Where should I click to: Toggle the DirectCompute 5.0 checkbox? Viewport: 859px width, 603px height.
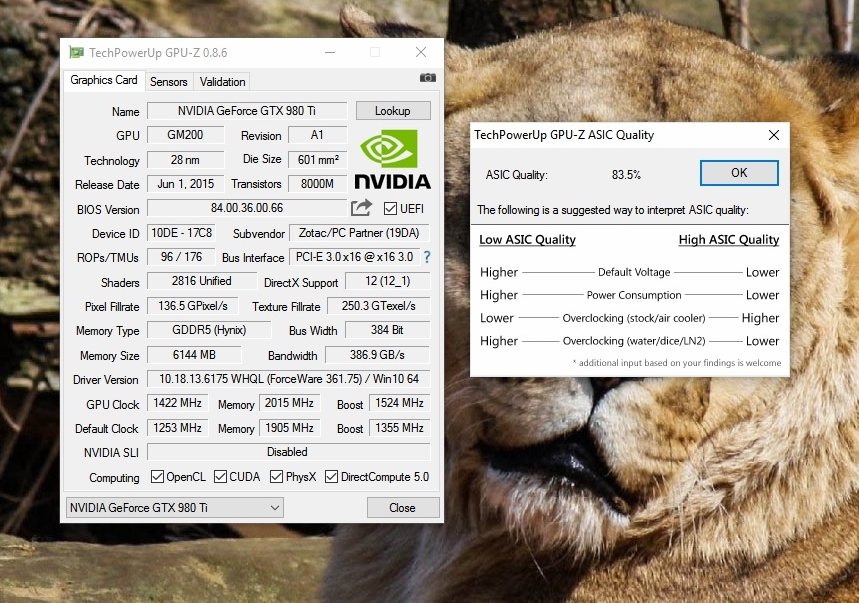coord(331,476)
